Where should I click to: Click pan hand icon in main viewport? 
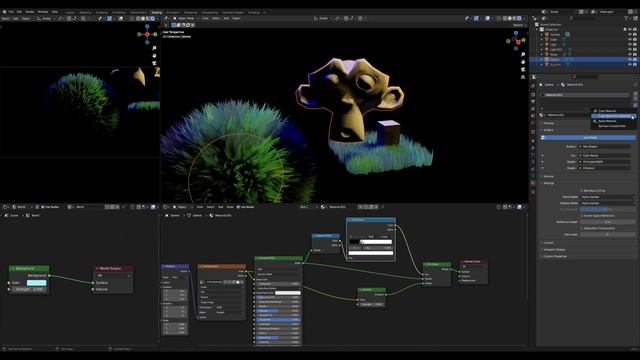coord(523,62)
